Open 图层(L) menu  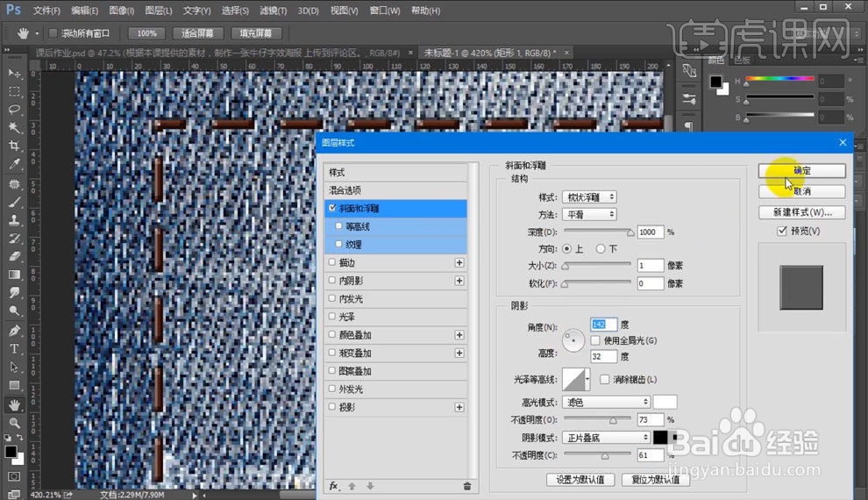coord(159,11)
